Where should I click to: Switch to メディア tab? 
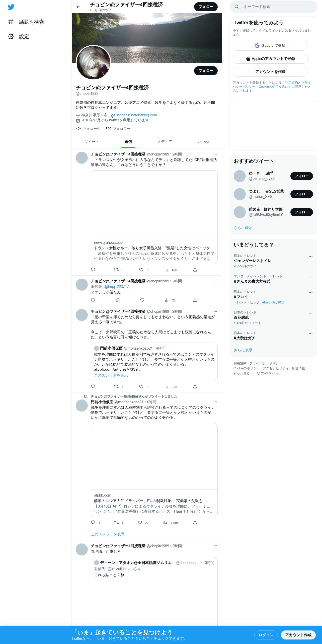click(x=165, y=142)
